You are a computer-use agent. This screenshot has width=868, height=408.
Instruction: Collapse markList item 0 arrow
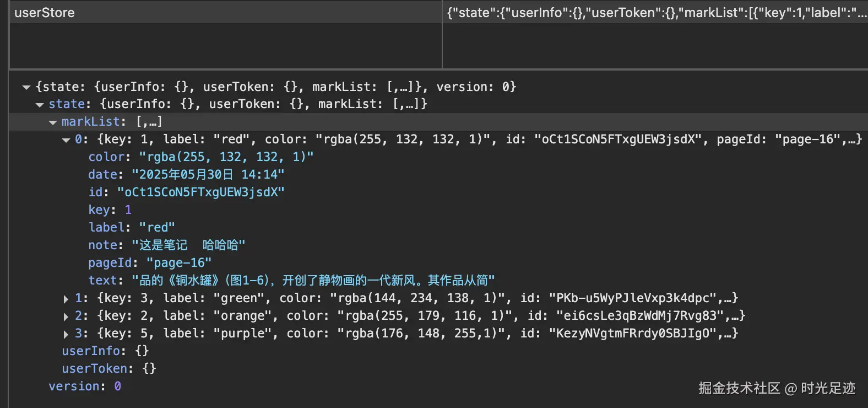(x=66, y=140)
